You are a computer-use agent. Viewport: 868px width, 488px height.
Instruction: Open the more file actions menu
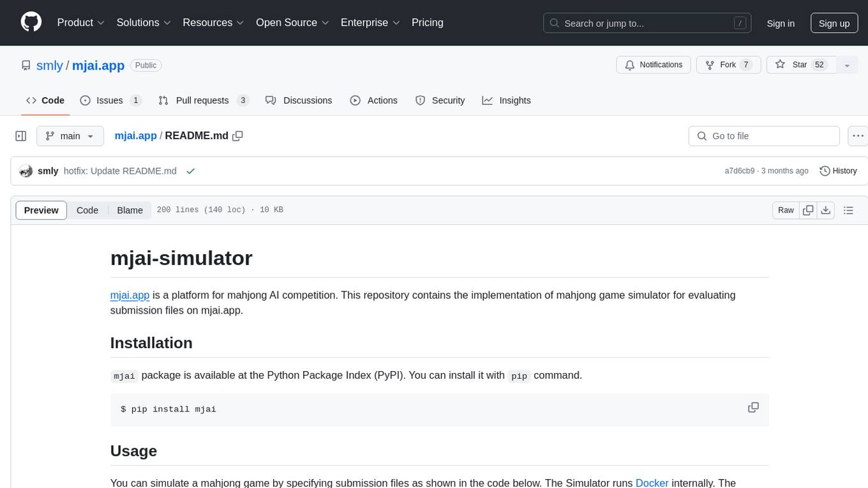(858, 136)
